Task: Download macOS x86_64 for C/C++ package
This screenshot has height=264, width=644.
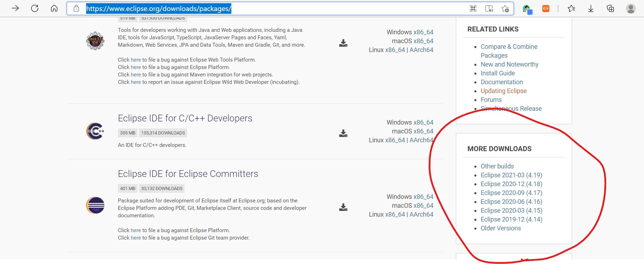Action: tap(423, 131)
